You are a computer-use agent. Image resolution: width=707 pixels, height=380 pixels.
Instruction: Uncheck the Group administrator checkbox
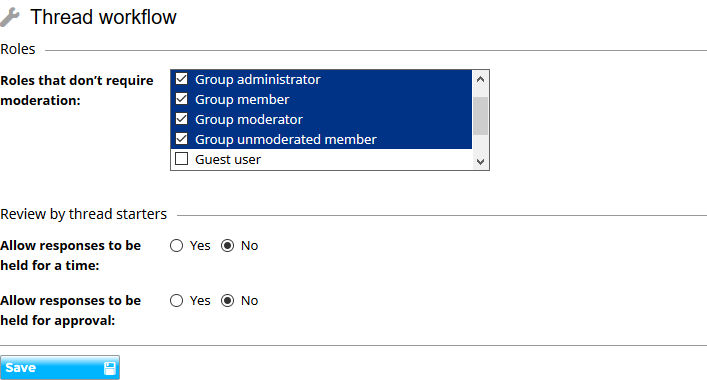click(181, 79)
